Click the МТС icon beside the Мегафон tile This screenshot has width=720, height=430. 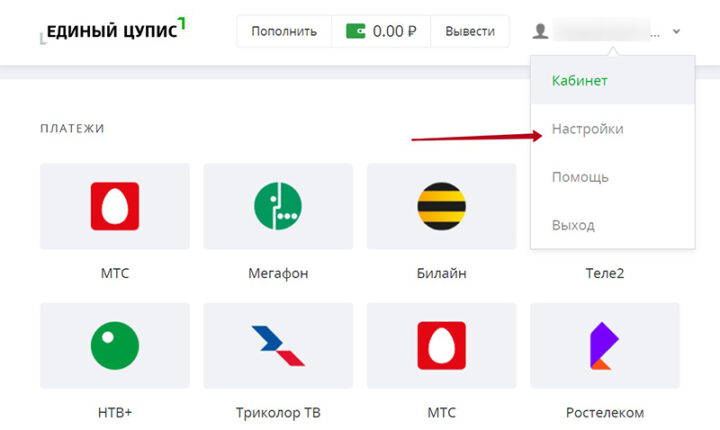click(x=114, y=206)
